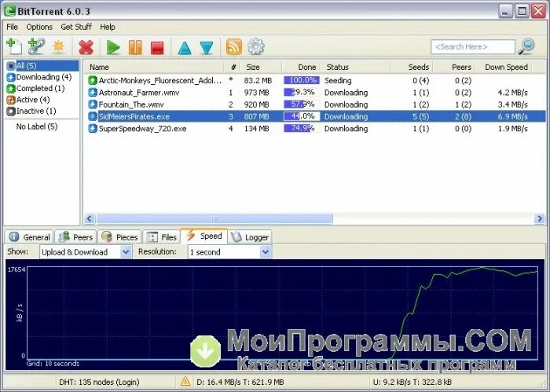
Task: Click the U: 9.2 kB/s status text
Action: tap(412, 382)
